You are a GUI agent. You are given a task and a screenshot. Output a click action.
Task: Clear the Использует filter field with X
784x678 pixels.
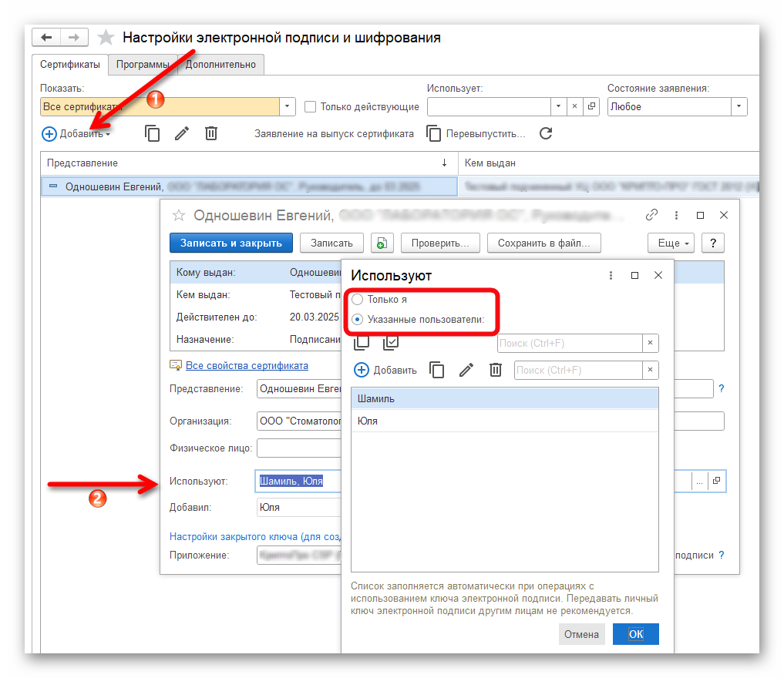pyautogui.click(x=574, y=106)
